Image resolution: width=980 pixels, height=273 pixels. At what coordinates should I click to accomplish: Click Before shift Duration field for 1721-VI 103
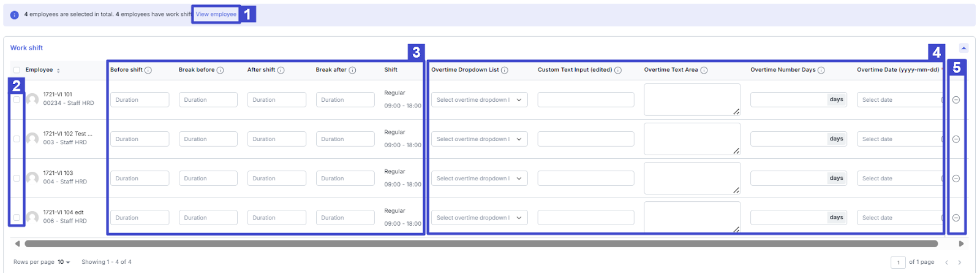(x=140, y=179)
